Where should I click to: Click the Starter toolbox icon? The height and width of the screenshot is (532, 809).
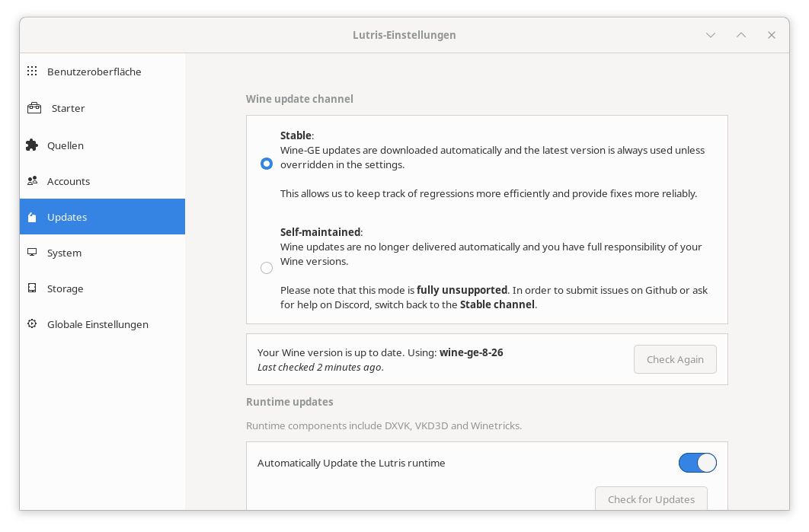34,108
